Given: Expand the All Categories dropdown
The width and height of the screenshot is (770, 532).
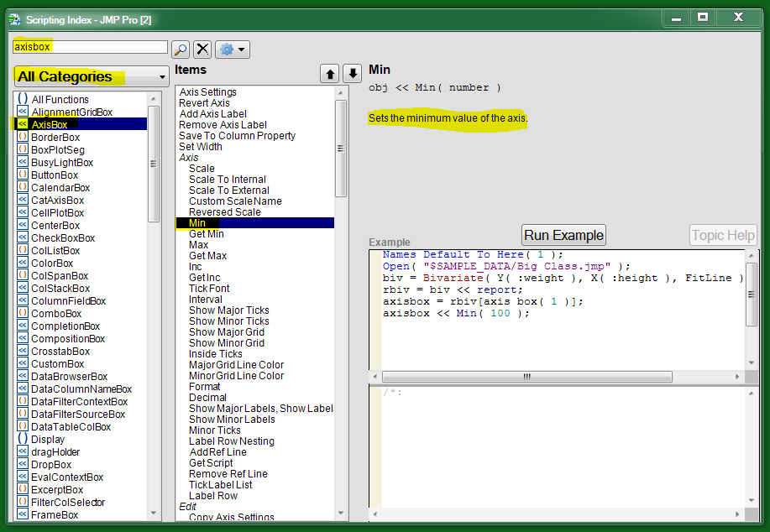Looking at the screenshot, I should click(91, 76).
